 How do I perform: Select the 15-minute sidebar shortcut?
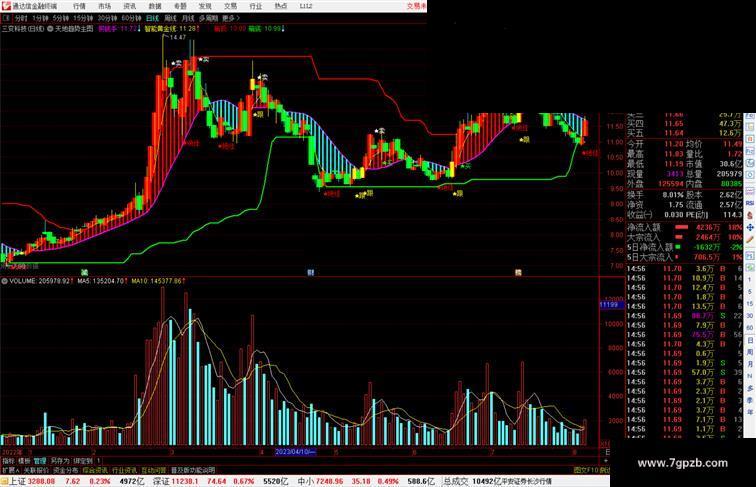click(x=750, y=304)
